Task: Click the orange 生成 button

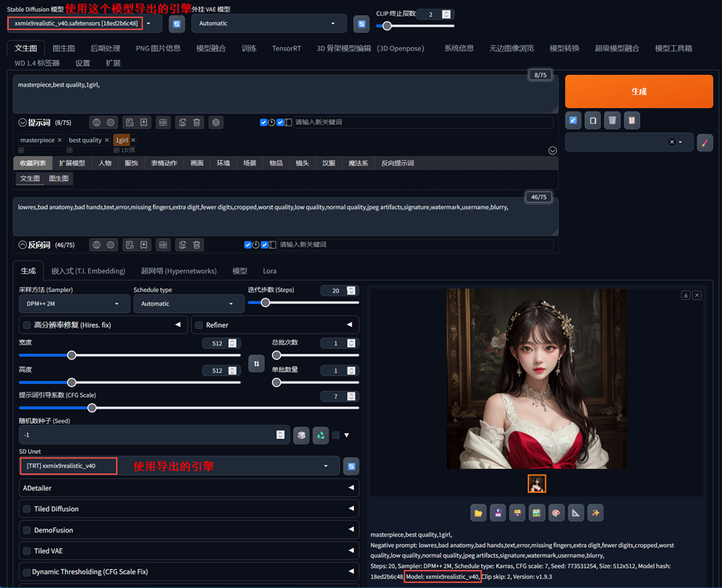Action: [x=639, y=92]
